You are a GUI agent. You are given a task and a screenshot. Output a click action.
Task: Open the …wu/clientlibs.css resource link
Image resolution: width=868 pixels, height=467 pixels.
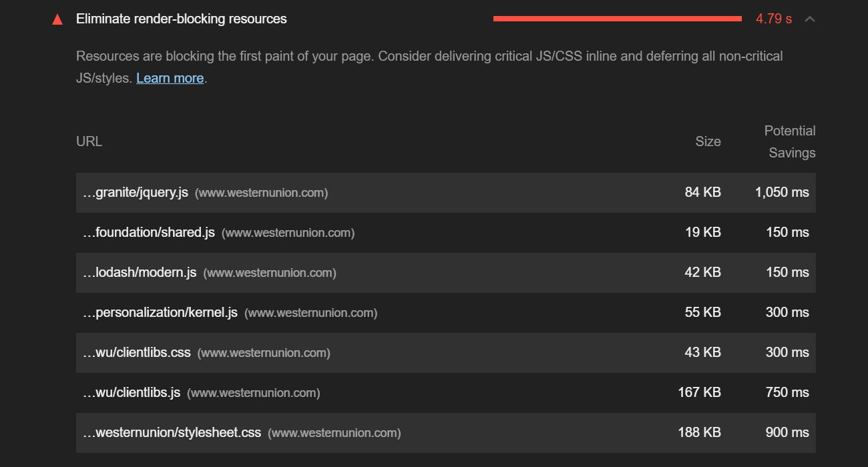(137, 352)
